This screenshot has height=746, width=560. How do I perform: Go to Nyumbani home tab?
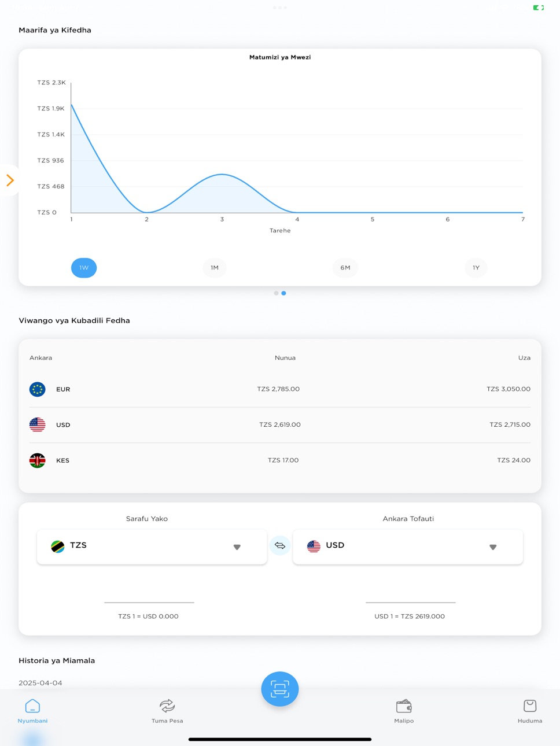[32, 711]
